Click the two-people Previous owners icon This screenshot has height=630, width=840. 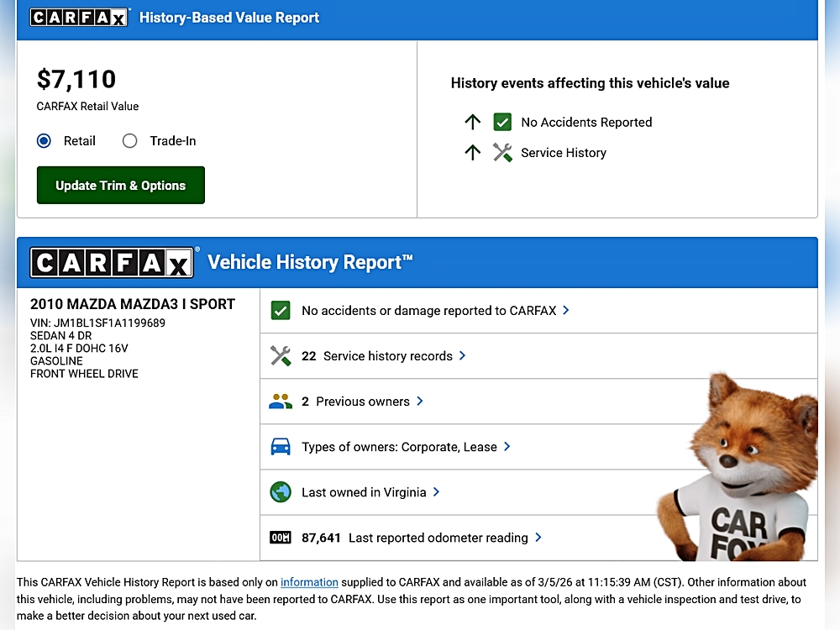coord(281,402)
